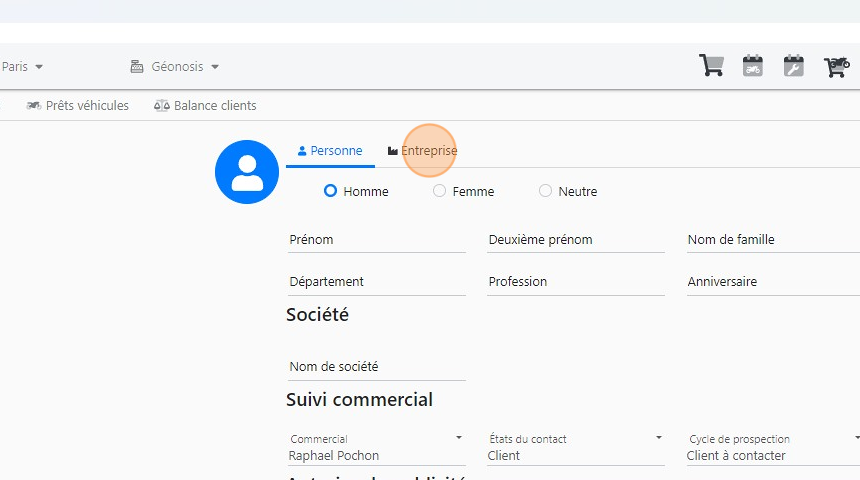The height and width of the screenshot is (480, 860).
Task: Click the blue contact avatar picture
Action: pos(247,172)
